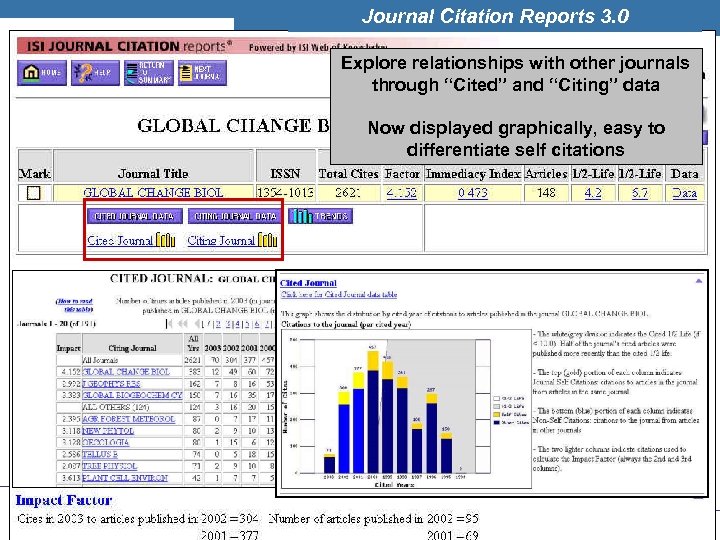720x540 pixels.
Task: Select the Total Cites value 2621 in summary row
Action: click(x=348, y=192)
